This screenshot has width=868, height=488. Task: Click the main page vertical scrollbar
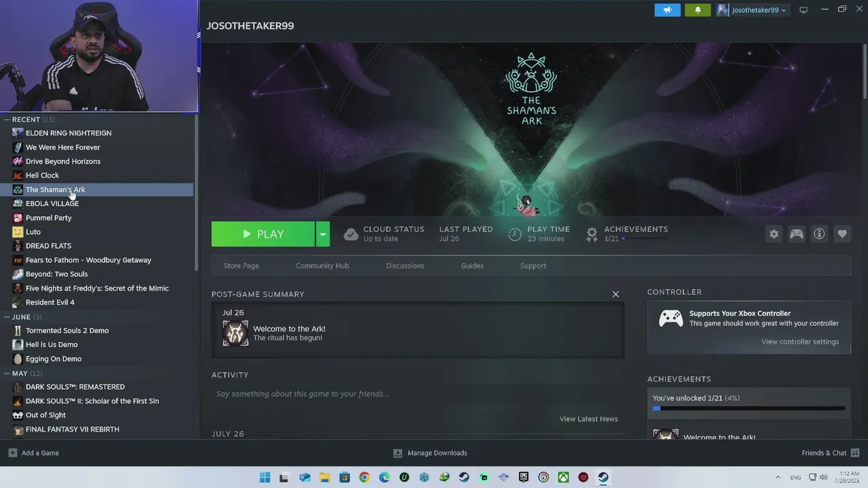pyautogui.click(x=865, y=70)
